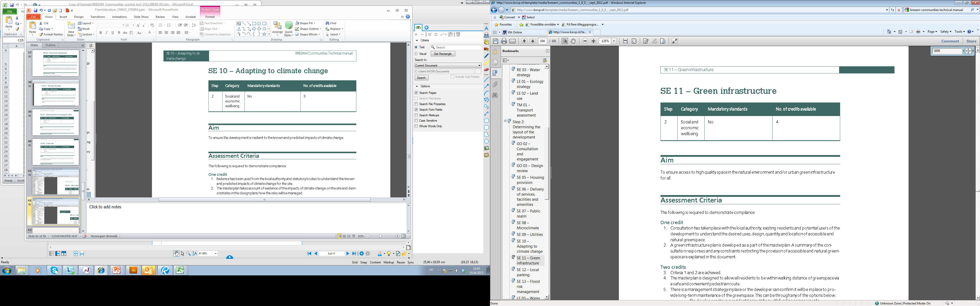Image resolution: width=980 pixels, height=306 pixels.
Task: Apply bold formatting in PowerPoint ribbon
Action: pyautogui.click(x=101, y=33)
